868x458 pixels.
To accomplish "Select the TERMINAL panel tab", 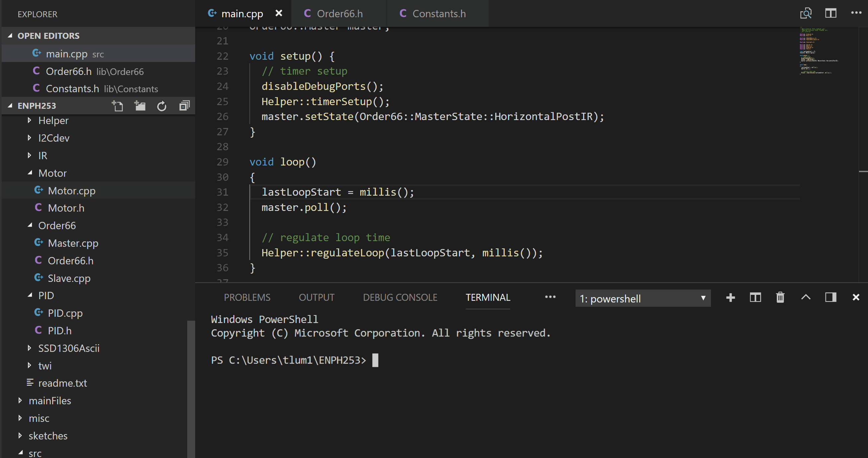I will pyautogui.click(x=488, y=297).
